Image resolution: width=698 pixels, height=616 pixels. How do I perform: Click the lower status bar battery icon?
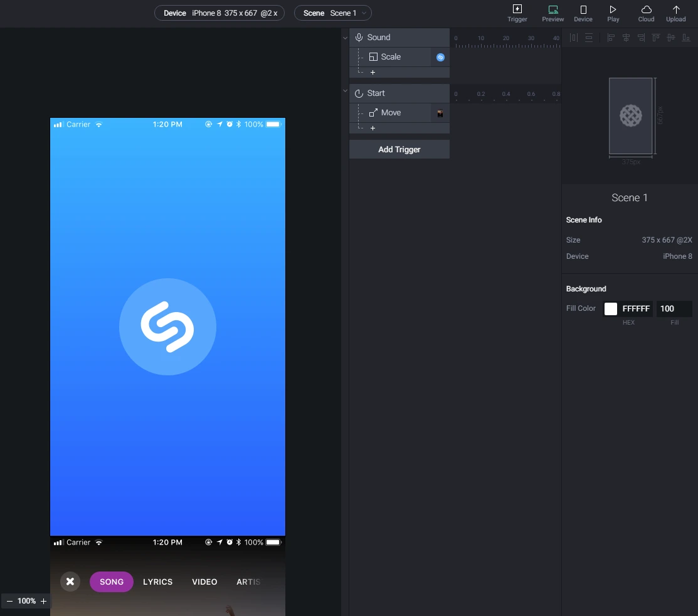coord(273,542)
